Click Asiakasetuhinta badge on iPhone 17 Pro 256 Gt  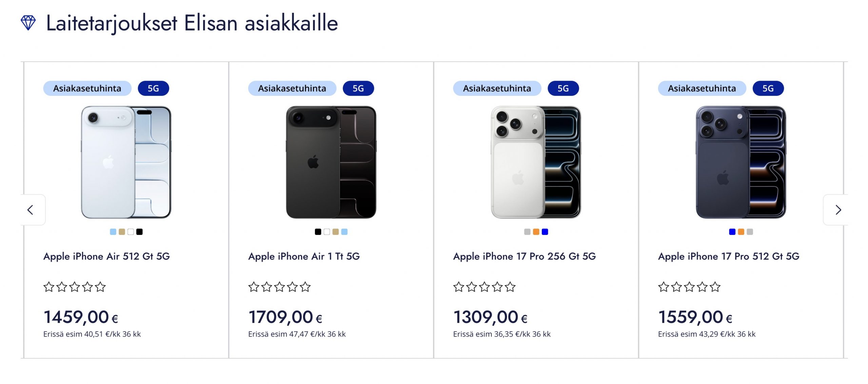pos(497,88)
